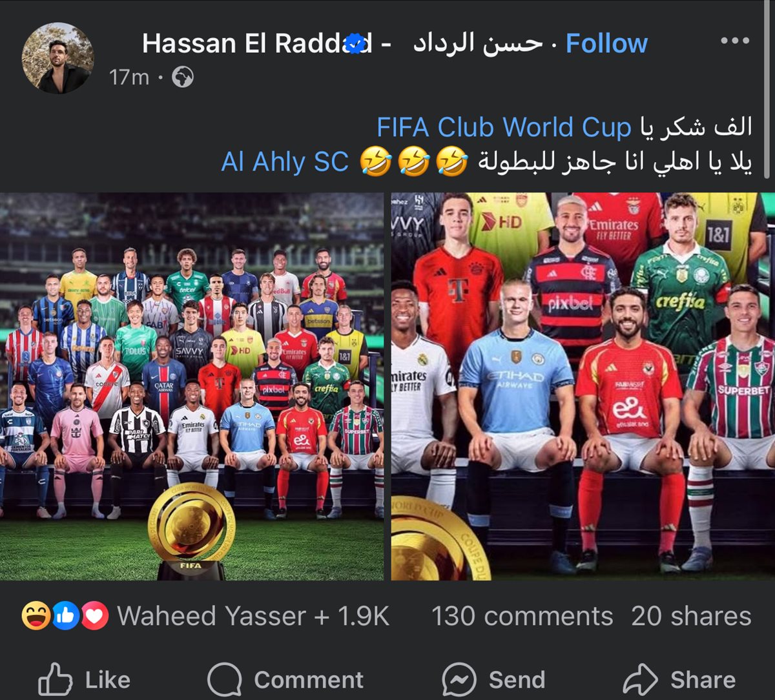Image resolution: width=775 pixels, height=700 pixels.
Task: Click the blue thumbs-up reaction icon
Action: pos(66,616)
